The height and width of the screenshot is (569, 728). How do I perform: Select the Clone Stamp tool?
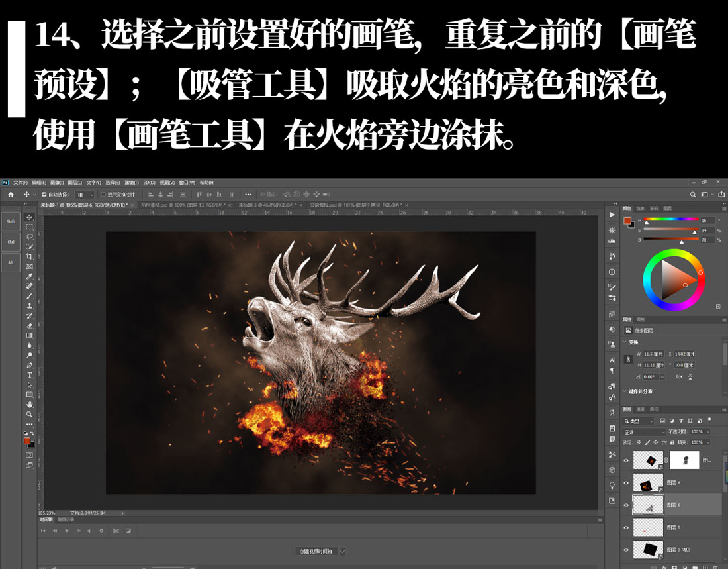(x=30, y=306)
